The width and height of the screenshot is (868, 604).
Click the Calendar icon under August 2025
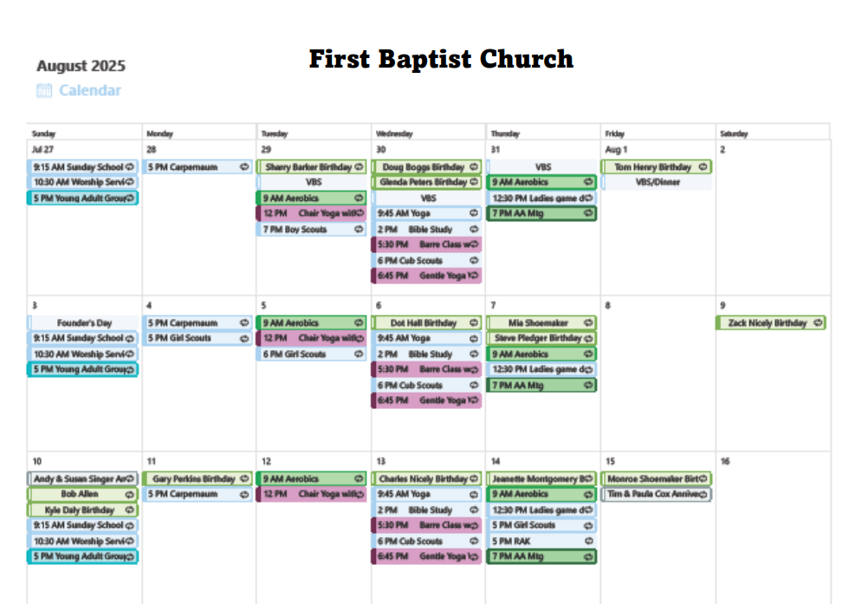click(44, 90)
